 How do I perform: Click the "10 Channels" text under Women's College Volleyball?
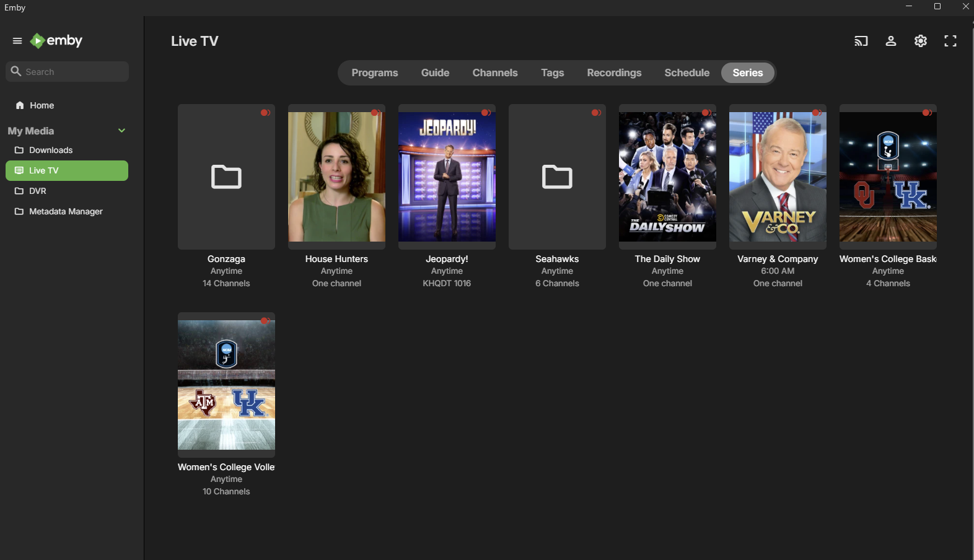(x=226, y=491)
